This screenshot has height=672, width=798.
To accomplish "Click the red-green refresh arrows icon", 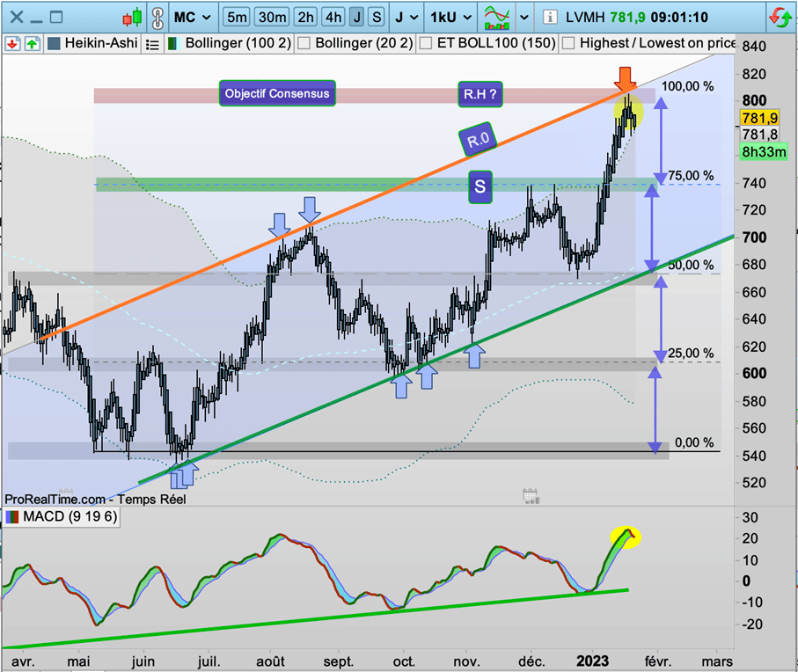I will click(780, 18).
